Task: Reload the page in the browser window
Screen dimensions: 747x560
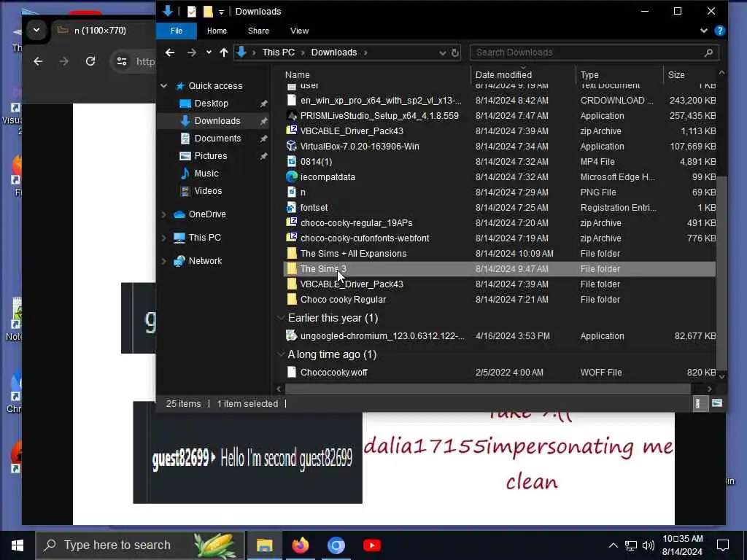Action: 90,61
